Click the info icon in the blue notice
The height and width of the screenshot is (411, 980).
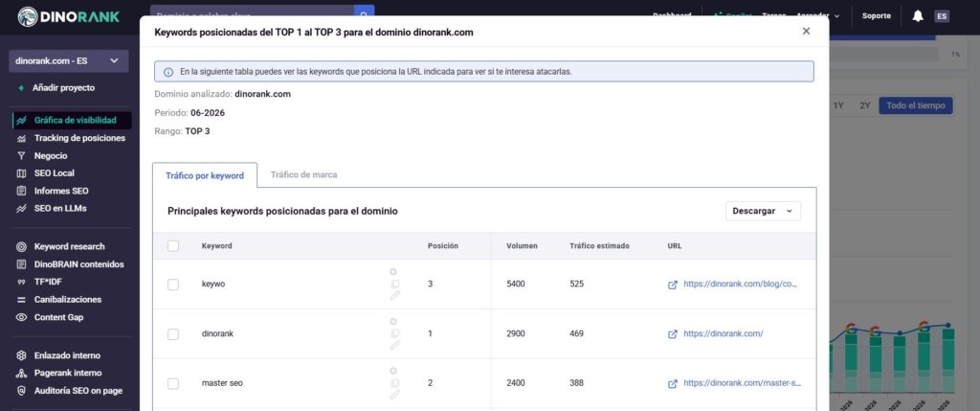pos(168,72)
